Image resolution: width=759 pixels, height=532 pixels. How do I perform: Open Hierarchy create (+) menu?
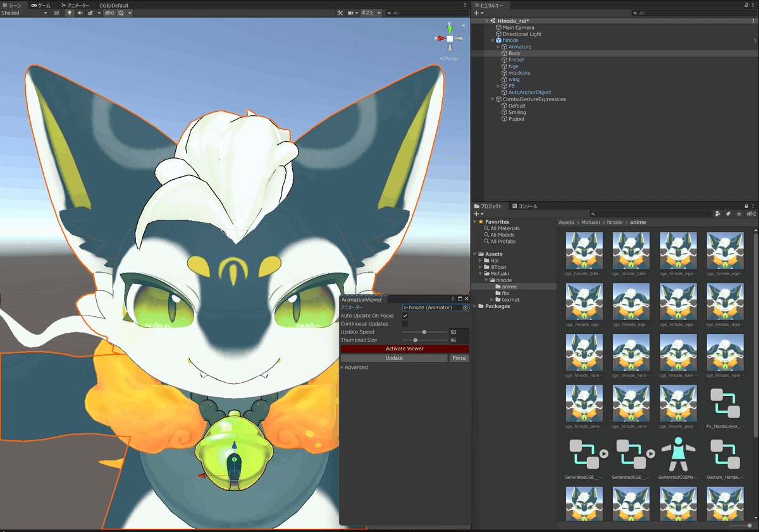(478, 13)
